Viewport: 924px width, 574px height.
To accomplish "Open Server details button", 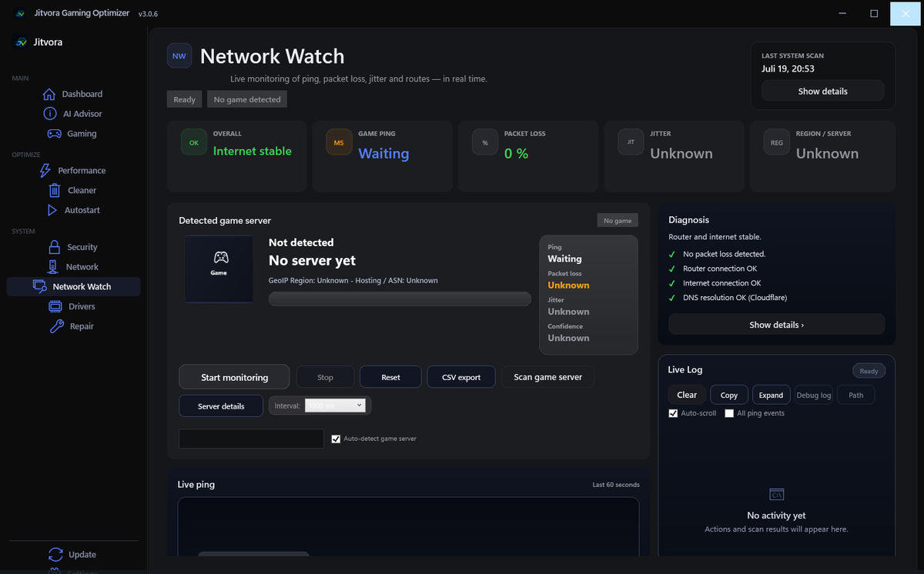I will (x=221, y=405).
